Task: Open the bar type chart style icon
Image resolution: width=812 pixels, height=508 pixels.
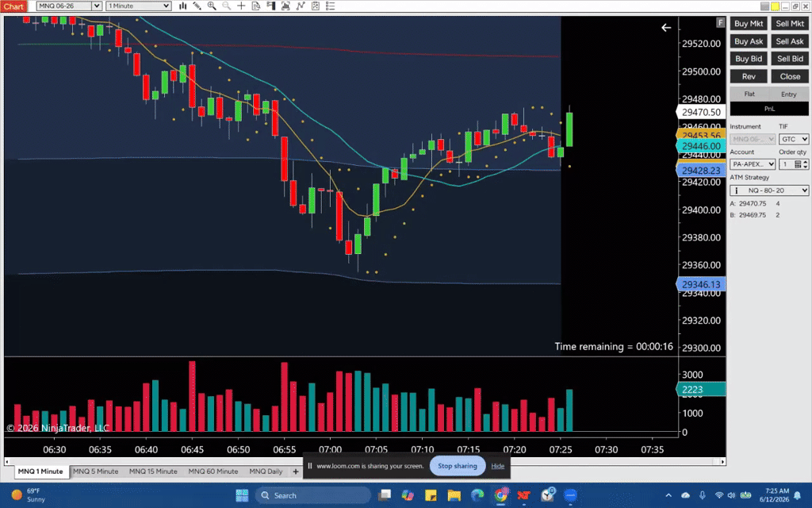Action: pos(183,6)
